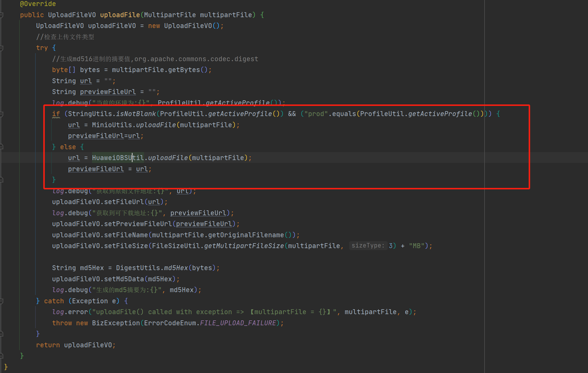Click the highlighted if keyword

click(56, 114)
